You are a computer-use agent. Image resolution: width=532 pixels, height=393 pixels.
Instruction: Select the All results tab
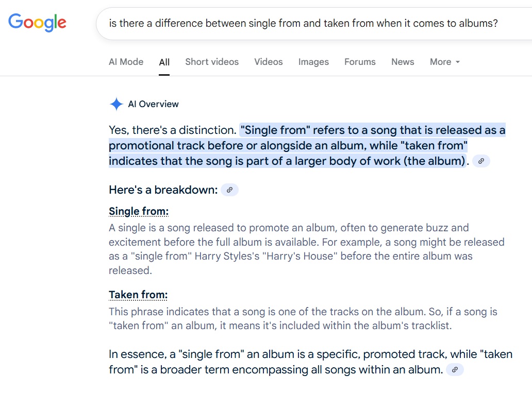164,62
